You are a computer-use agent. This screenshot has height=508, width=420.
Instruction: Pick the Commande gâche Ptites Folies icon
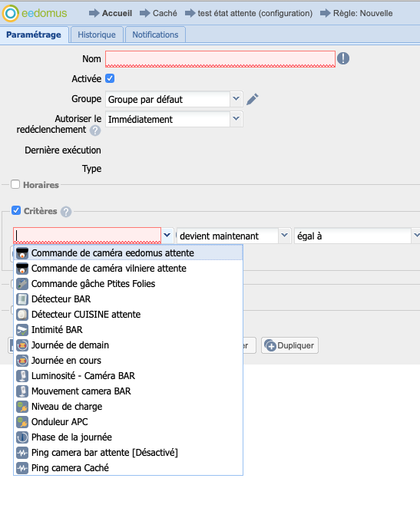(22, 284)
